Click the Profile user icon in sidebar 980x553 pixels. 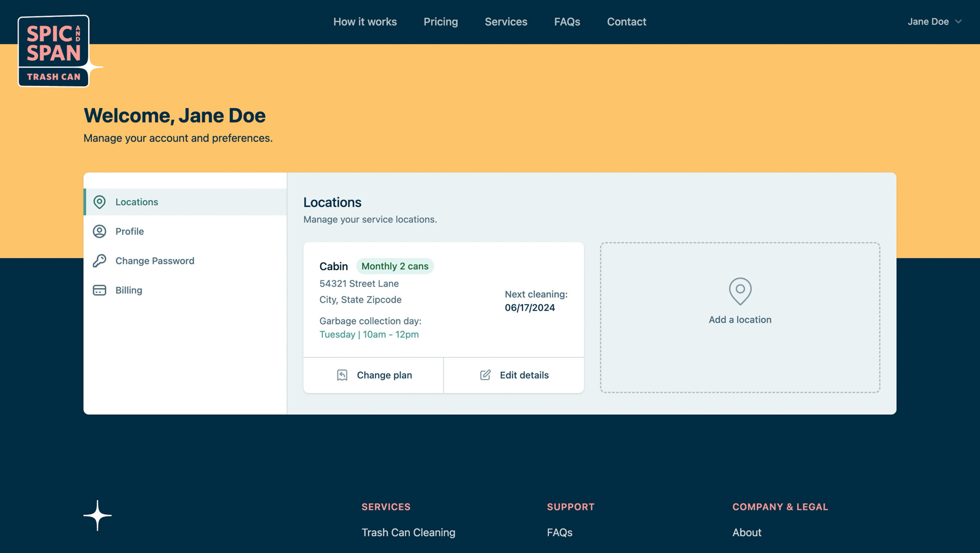click(x=100, y=231)
